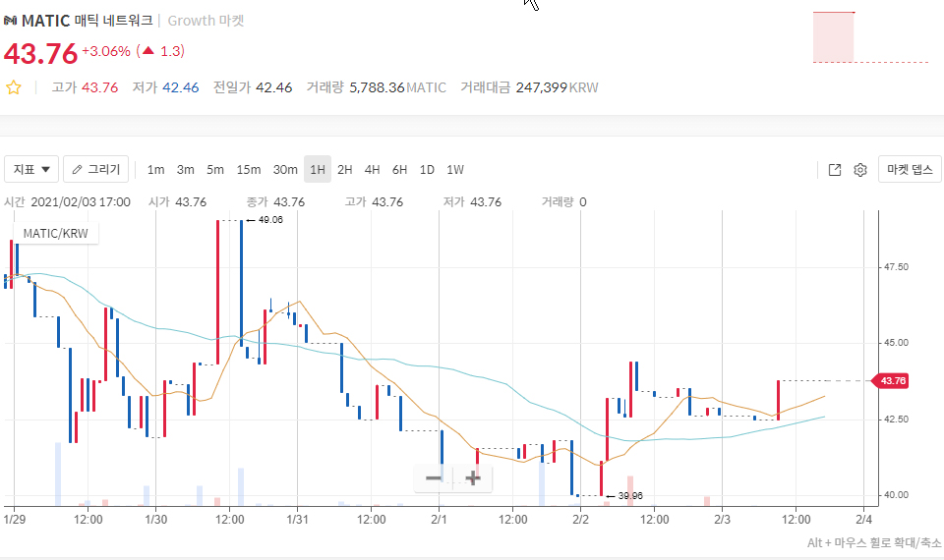Click the +3.06% change value
Viewport: 944px width, 560px height.
106,51
